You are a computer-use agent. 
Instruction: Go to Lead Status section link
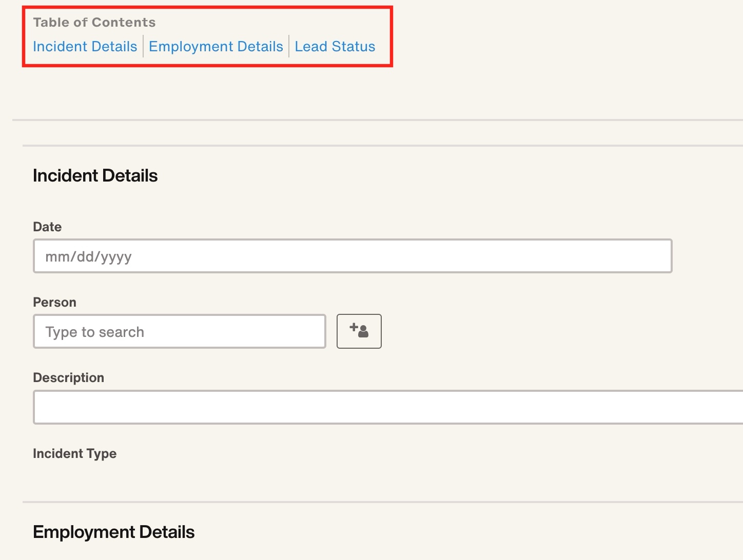(335, 47)
